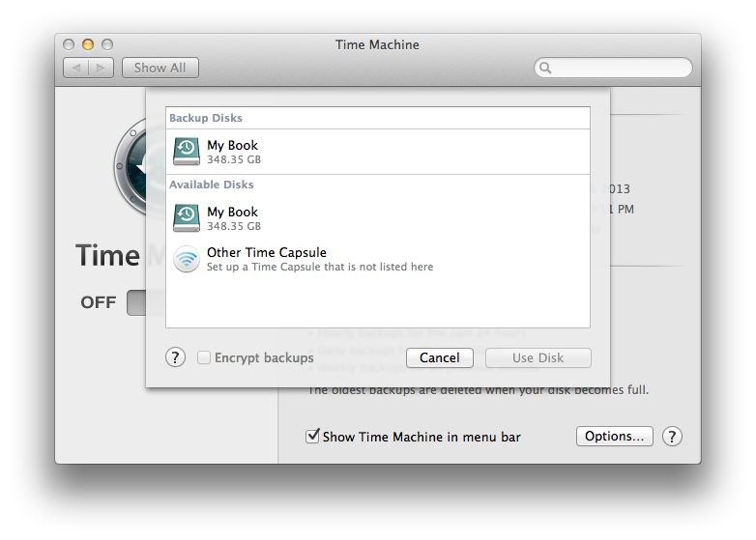Select the My Book name under Backup Disks

(232, 145)
